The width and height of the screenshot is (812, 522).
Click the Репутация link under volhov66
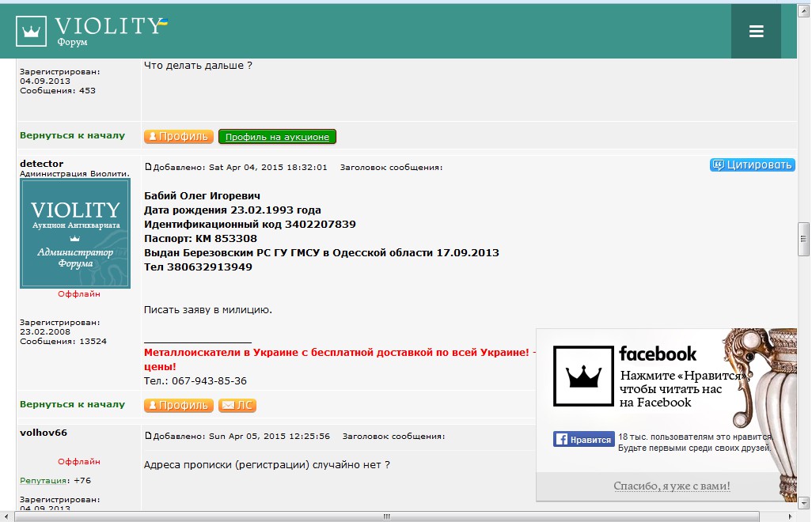(43, 481)
